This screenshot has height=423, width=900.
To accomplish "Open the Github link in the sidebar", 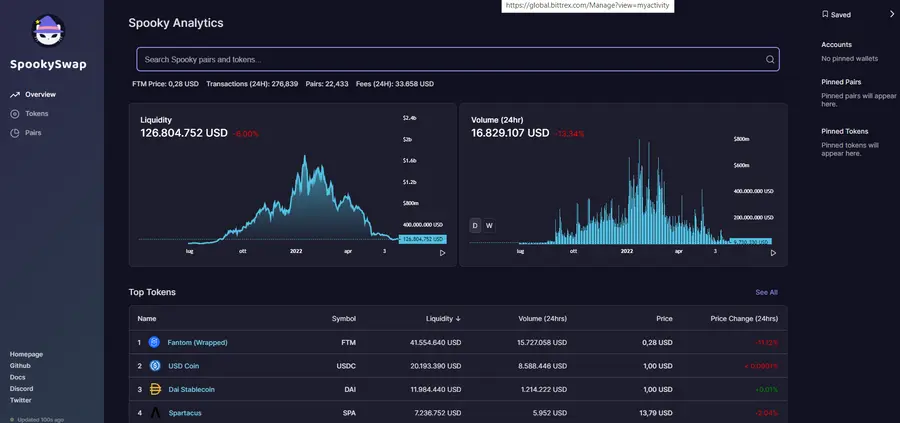I will (20, 366).
